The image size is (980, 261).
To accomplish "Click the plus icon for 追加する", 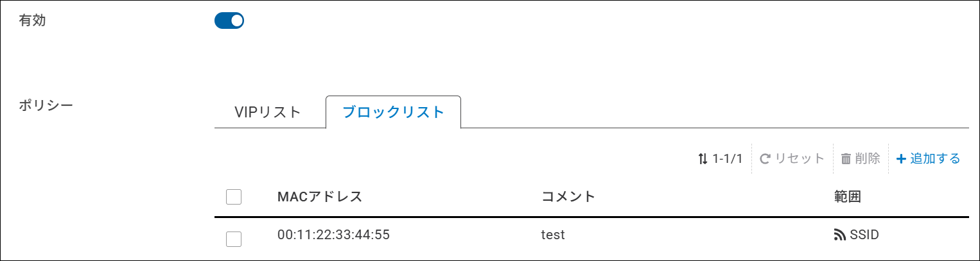I will click(x=901, y=158).
